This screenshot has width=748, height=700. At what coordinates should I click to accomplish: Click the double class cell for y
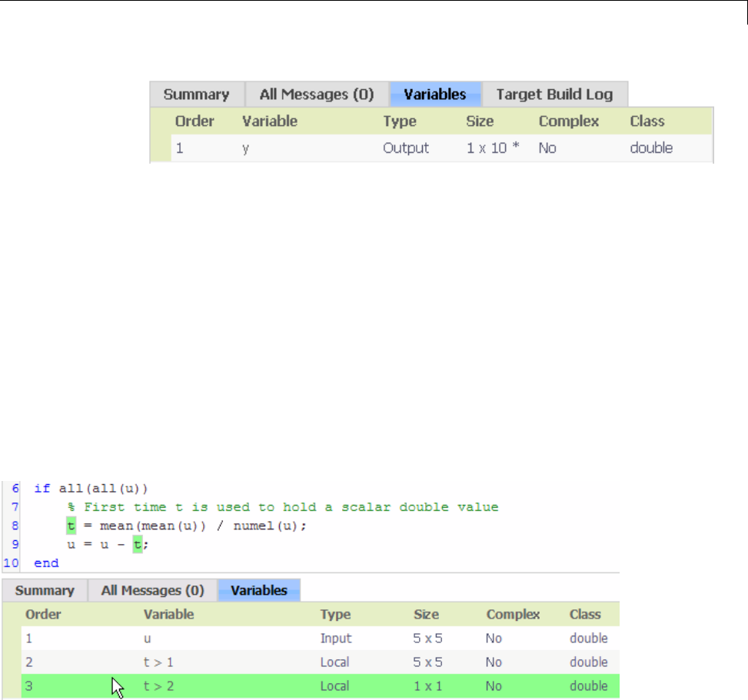point(651,148)
